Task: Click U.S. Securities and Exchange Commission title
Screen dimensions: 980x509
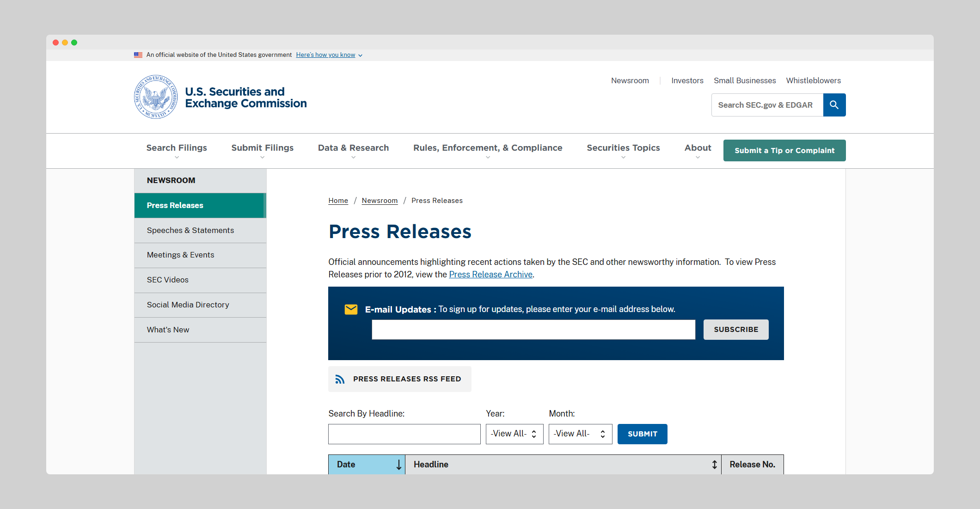Action: click(246, 98)
